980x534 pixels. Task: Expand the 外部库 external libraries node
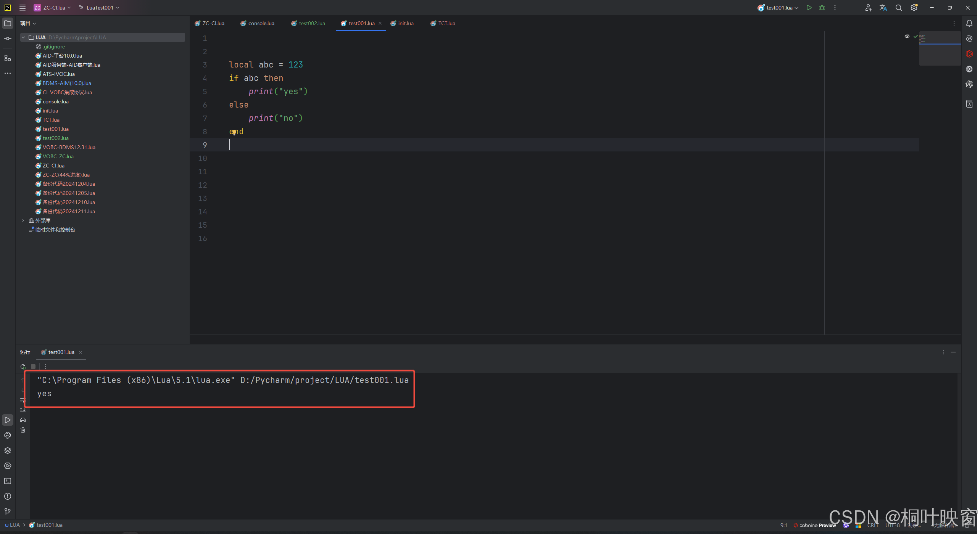pyautogui.click(x=23, y=220)
